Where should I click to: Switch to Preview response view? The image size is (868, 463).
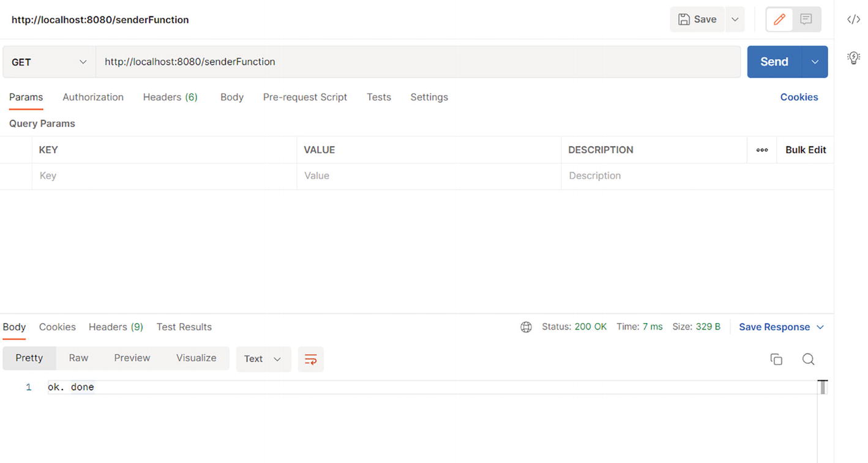132,358
